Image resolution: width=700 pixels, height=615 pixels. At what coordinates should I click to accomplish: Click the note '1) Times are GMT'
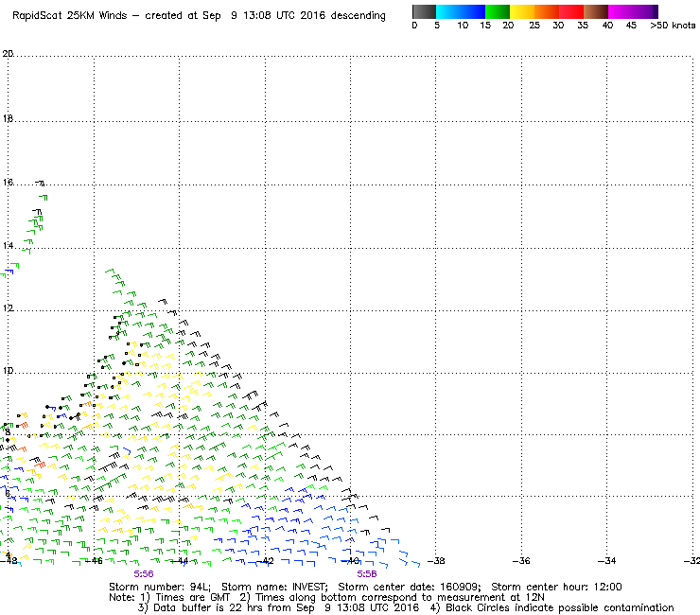tap(184, 597)
